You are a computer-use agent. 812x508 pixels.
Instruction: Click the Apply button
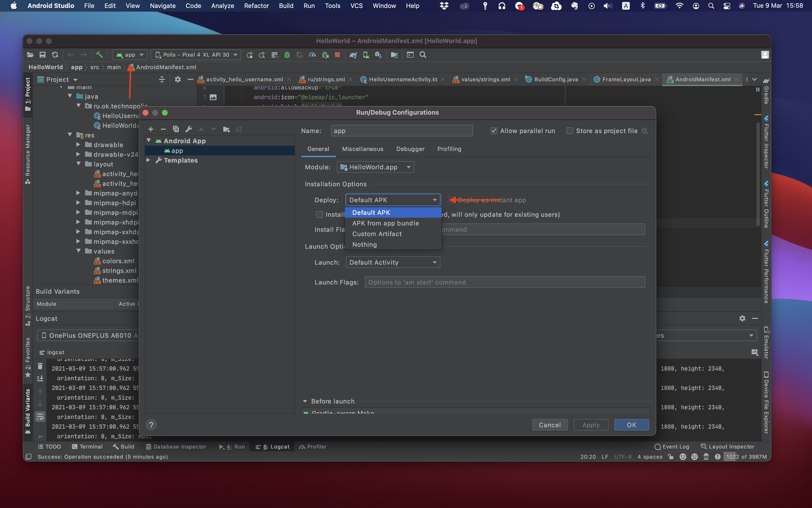click(591, 425)
